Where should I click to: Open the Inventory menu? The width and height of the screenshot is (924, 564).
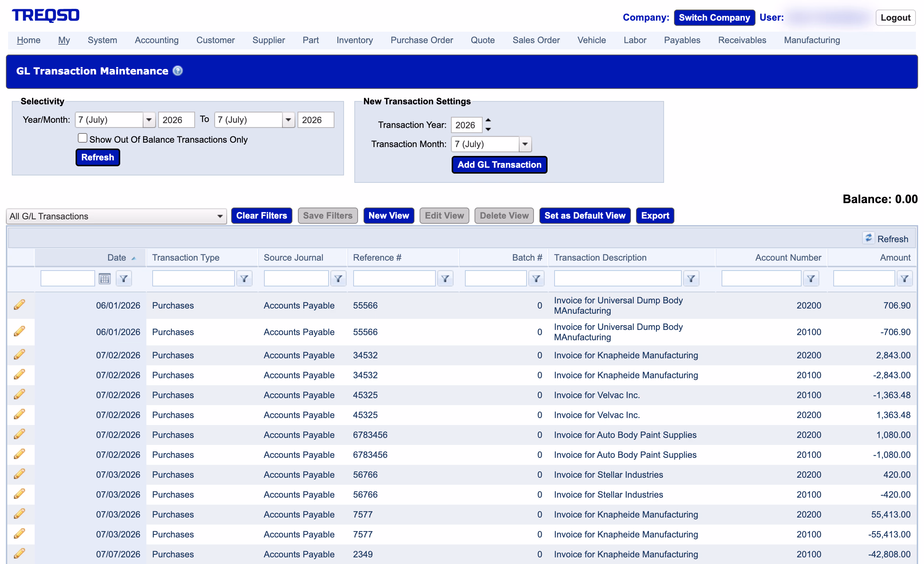point(355,40)
